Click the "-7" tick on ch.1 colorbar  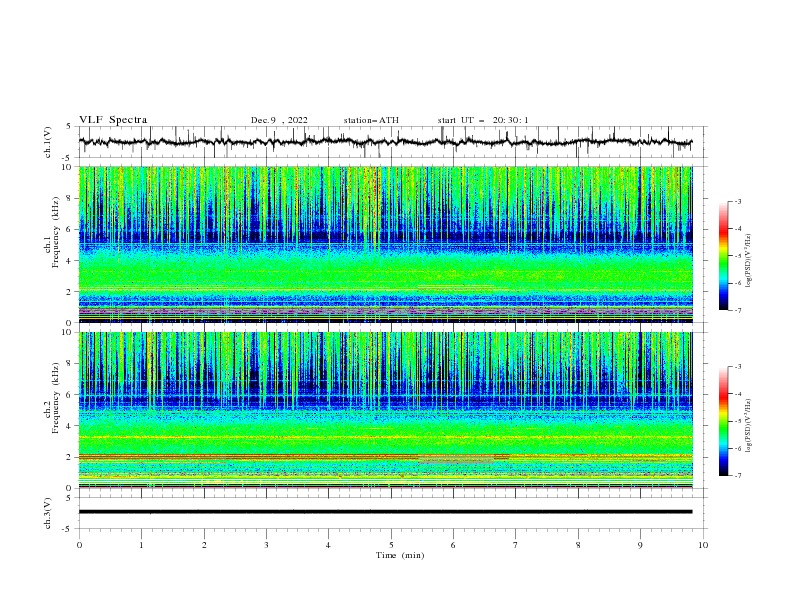pos(737,310)
